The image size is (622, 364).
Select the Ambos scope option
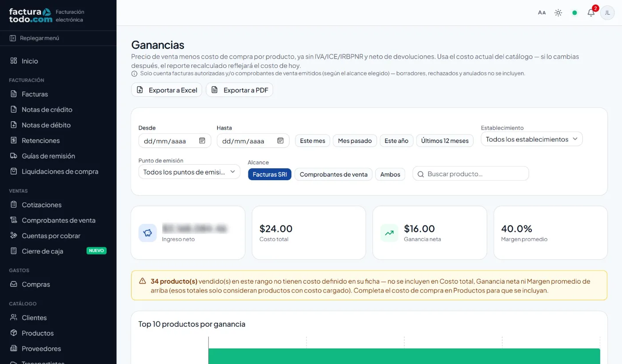(390, 174)
